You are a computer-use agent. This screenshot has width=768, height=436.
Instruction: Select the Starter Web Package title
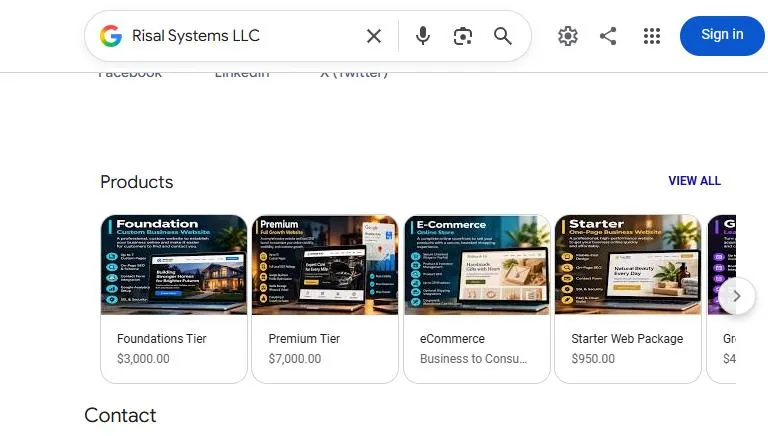tap(627, 339)
